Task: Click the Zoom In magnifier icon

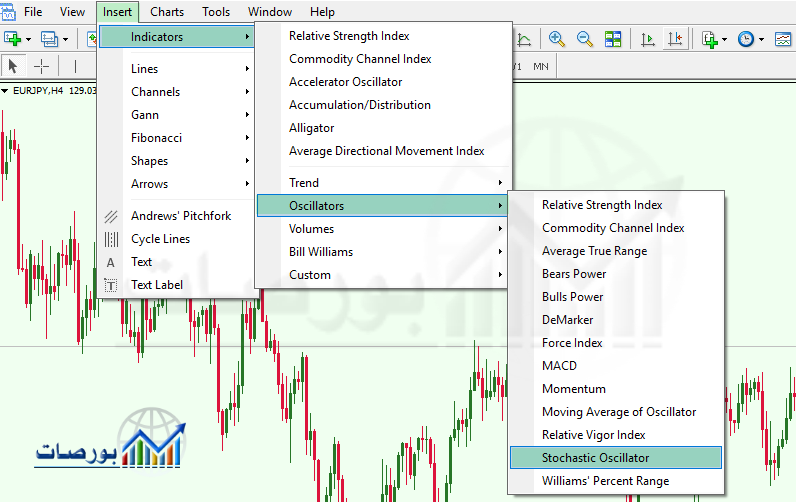Action: 556,39
